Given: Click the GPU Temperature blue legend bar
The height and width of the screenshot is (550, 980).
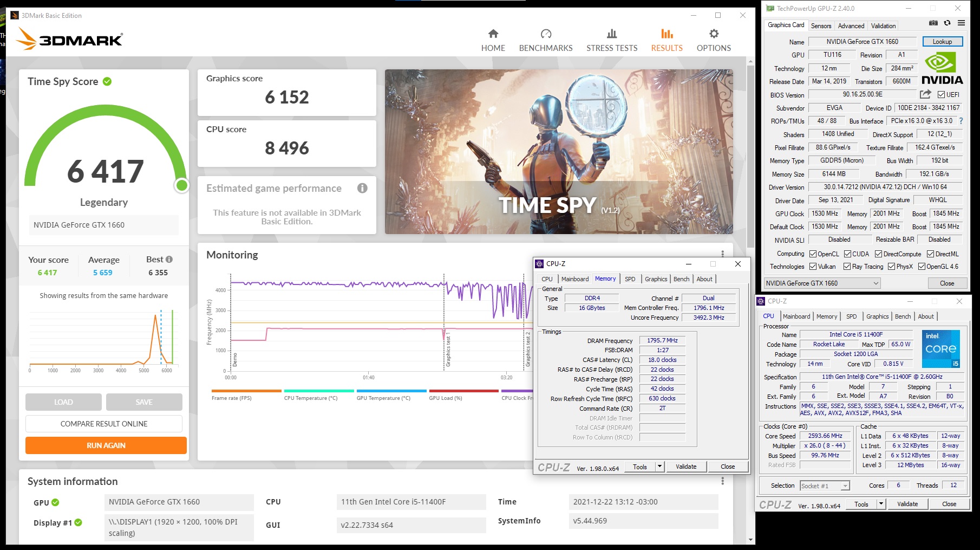Looking at the screenshot, I should pyautogui.click(x=391, y=391).
